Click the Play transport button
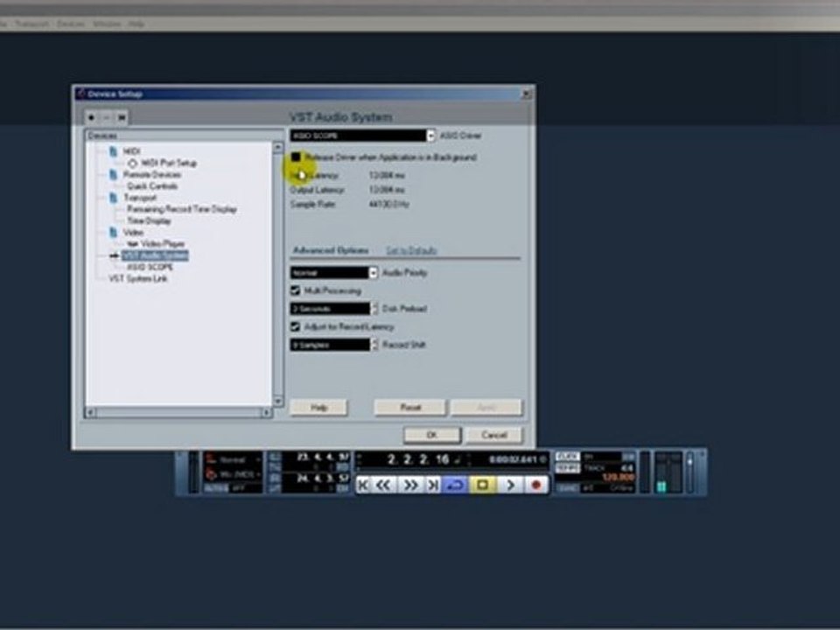This screenshot has height=630, width=840. pos(510,485)
